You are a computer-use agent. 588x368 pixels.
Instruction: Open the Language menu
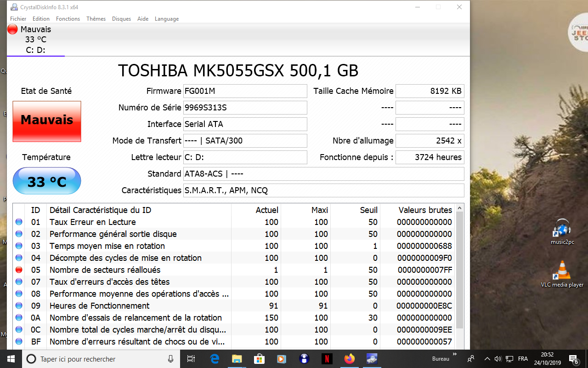click(167, 19)
